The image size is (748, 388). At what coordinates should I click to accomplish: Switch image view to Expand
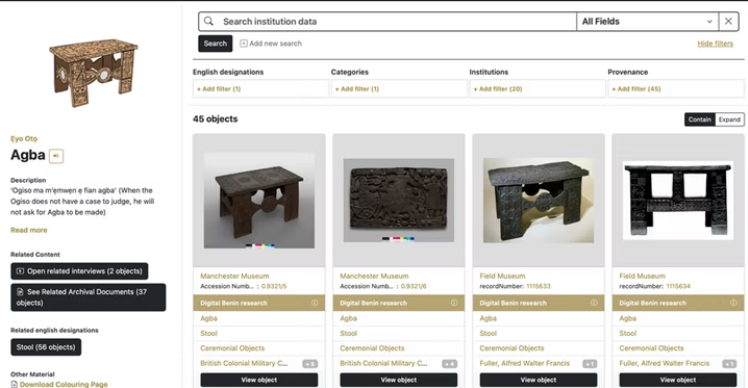pos(729,119)
